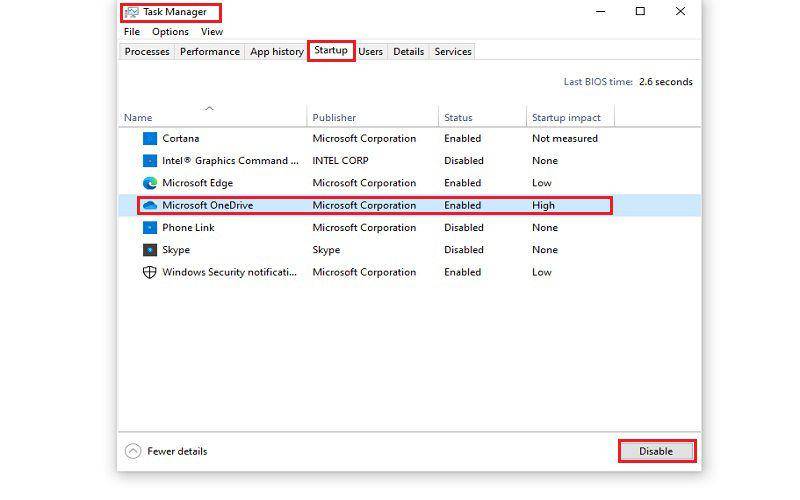Image resolution: width=800 pixels, height=500 pixels.
Task: Open the View menu
Action: [212, 32]
